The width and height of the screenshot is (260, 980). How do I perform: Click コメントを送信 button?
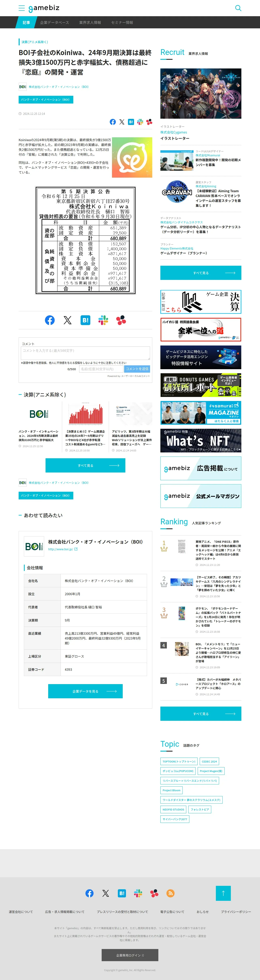coord(137,369)
